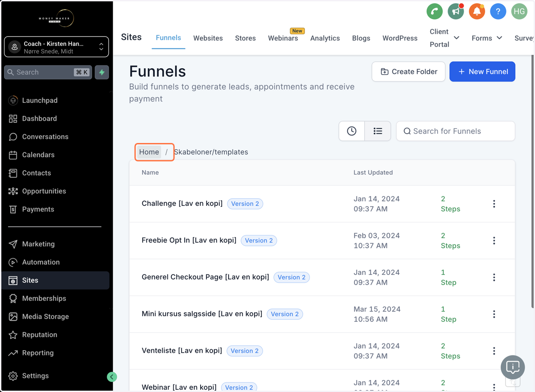Switch to recent history clock view
535x392 pixels.
pyautogui.click(x=352, y=131)
